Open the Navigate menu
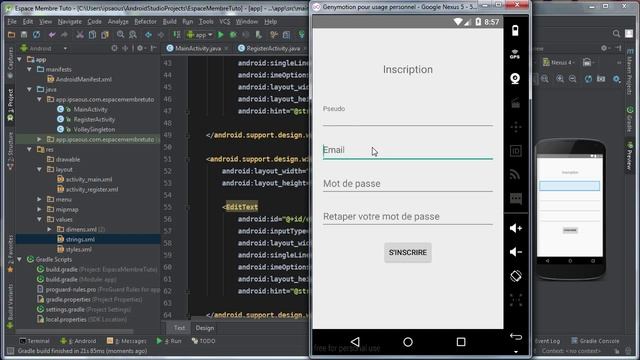 pos(69,21)
